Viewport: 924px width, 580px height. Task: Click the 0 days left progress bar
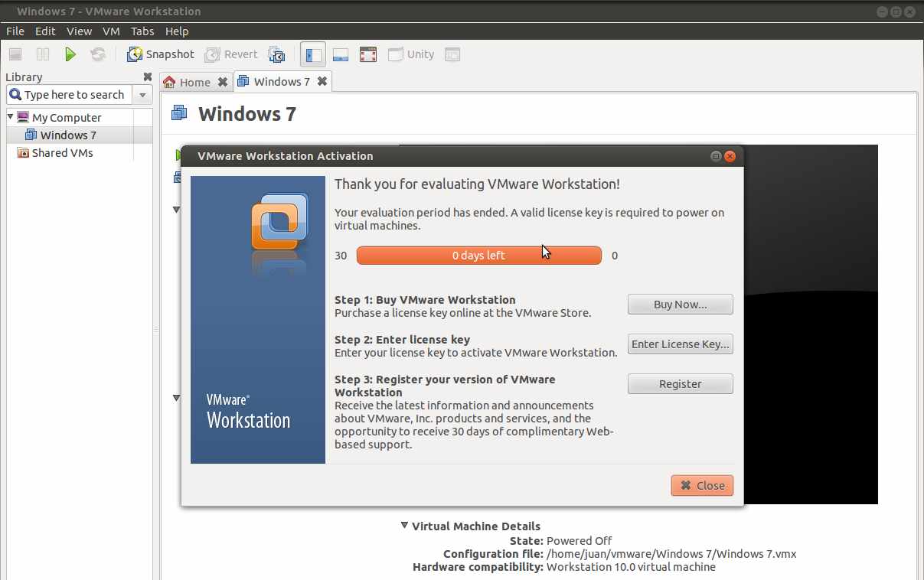click(479, 256)
